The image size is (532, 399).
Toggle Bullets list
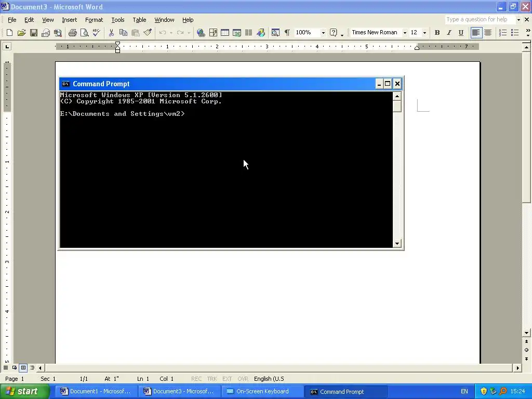pyautogui.click(x=515, y=33)
